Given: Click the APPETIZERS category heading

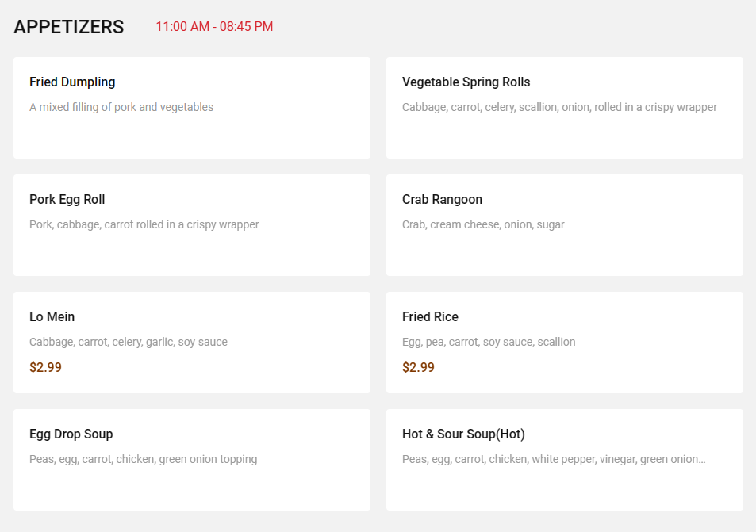Looking at the screenshot, I should coord(69,27).
